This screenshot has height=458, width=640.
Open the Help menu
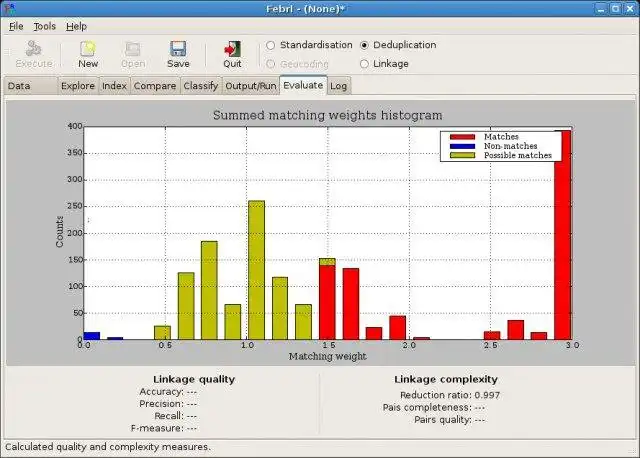(x=76, y=27)
